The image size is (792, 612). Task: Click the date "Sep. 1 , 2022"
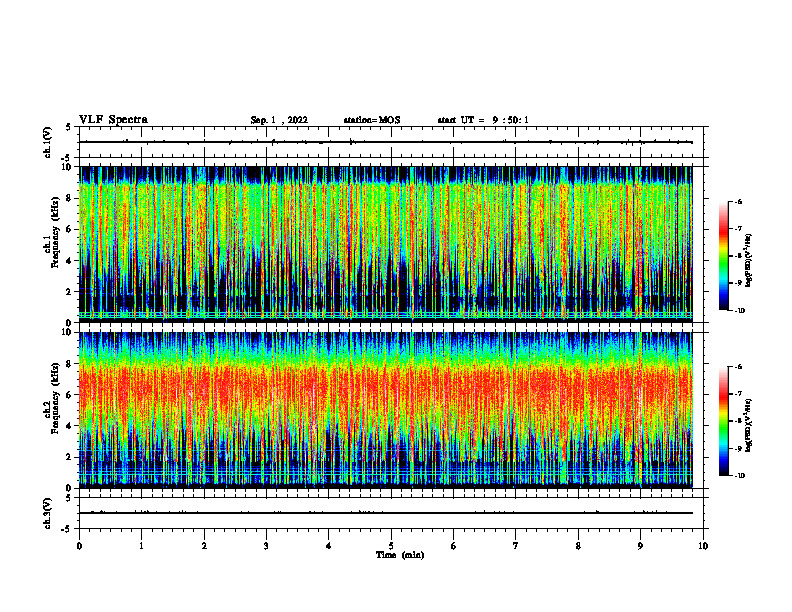pyautogui.click(x=279, y=120)
